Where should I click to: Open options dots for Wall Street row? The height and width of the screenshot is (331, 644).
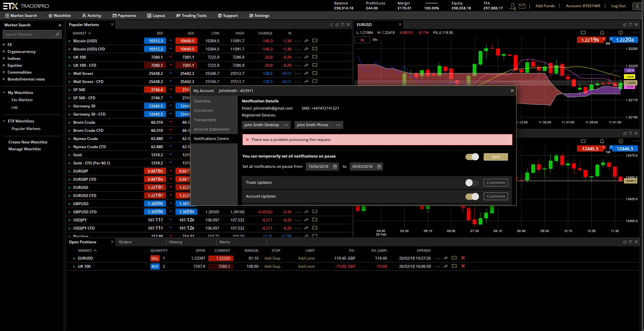tap(298, 74)
